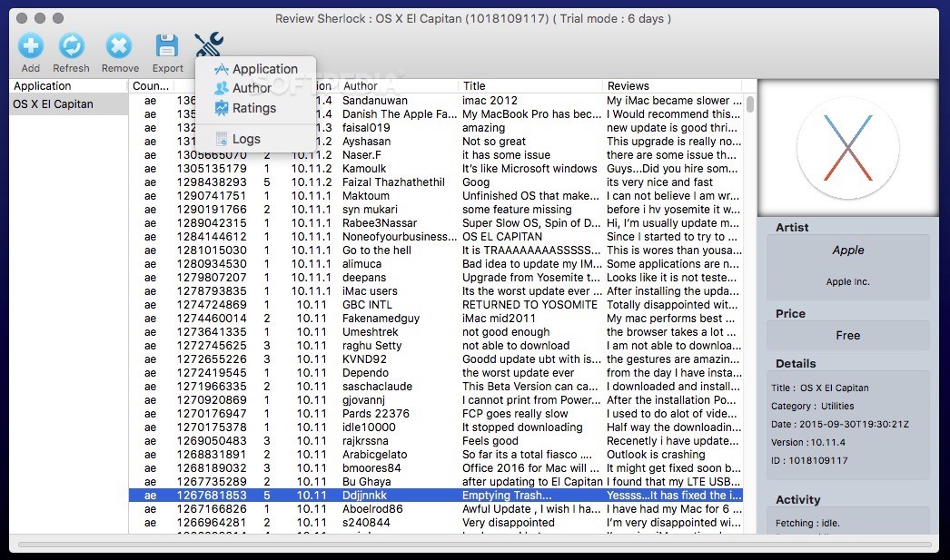
Task: Sort by the Reviews column header
Action: point(672,86)
